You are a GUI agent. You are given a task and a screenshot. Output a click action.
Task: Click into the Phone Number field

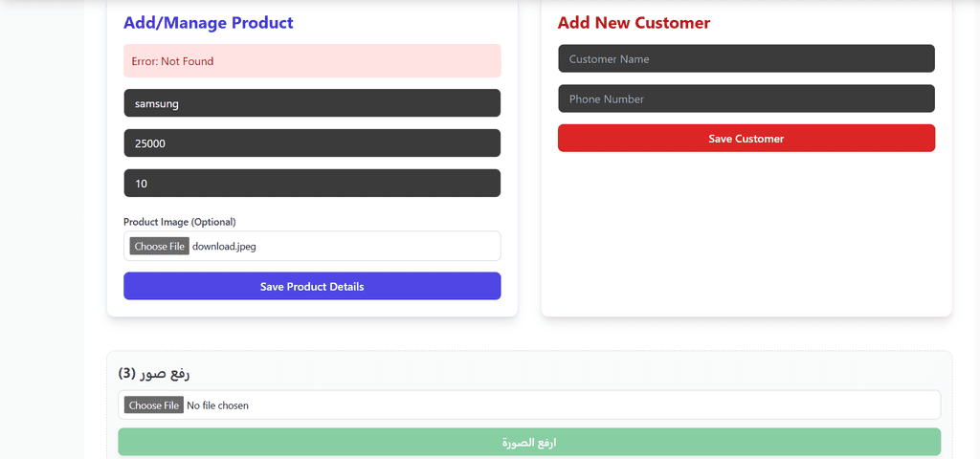pyautogui.click(x=746, y=99)
